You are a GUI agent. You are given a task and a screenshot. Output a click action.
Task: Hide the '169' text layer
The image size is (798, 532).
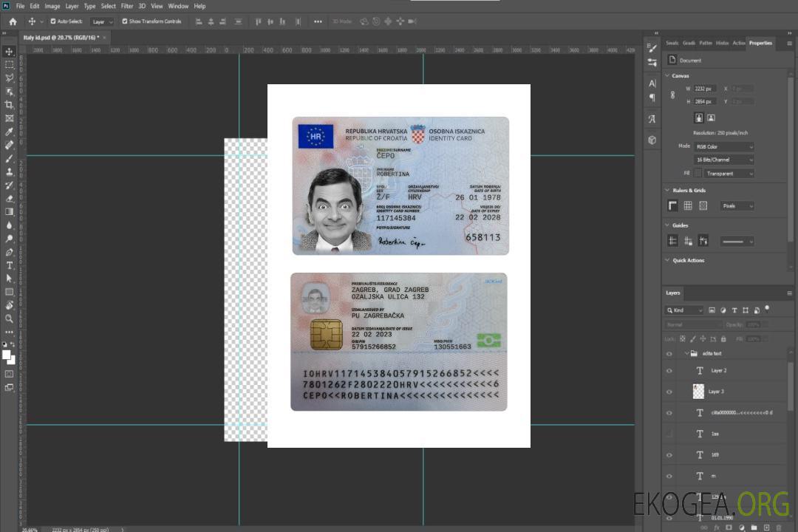[x=669, y=456]
